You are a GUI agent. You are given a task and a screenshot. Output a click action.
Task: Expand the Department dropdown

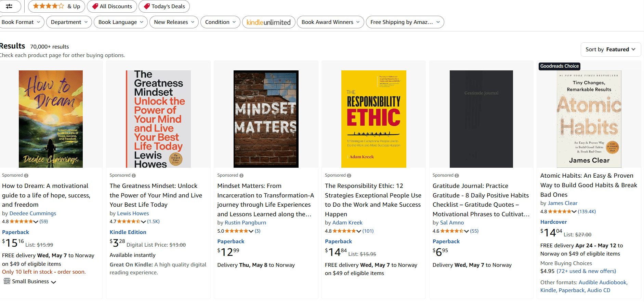[x=69, y=22]
